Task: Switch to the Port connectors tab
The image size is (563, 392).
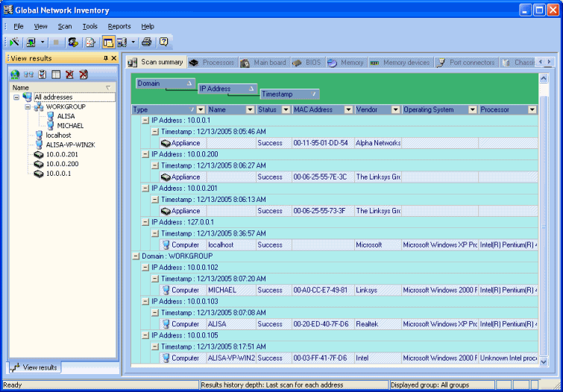Action: coord(467,63)
